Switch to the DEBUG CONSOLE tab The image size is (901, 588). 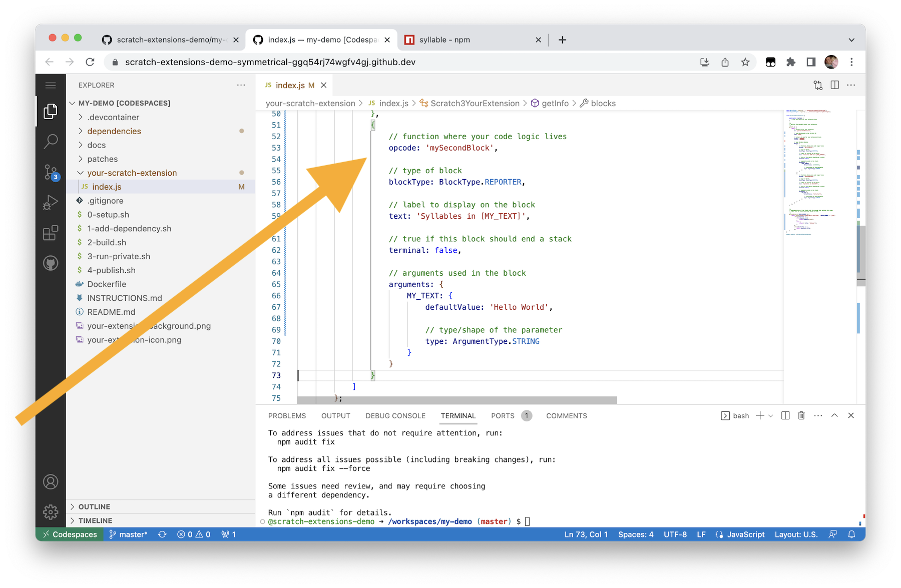(395, 415)
